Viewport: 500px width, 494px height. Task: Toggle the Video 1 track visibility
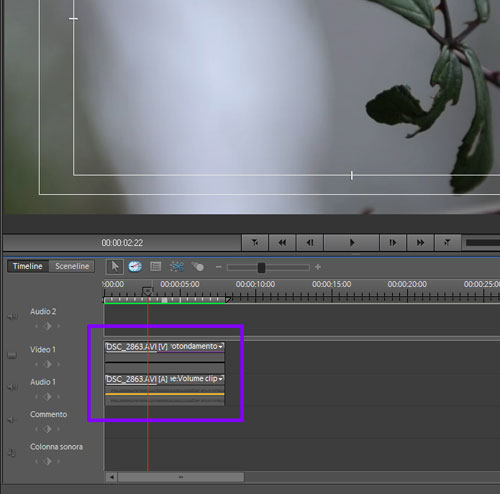pos(12,355)
